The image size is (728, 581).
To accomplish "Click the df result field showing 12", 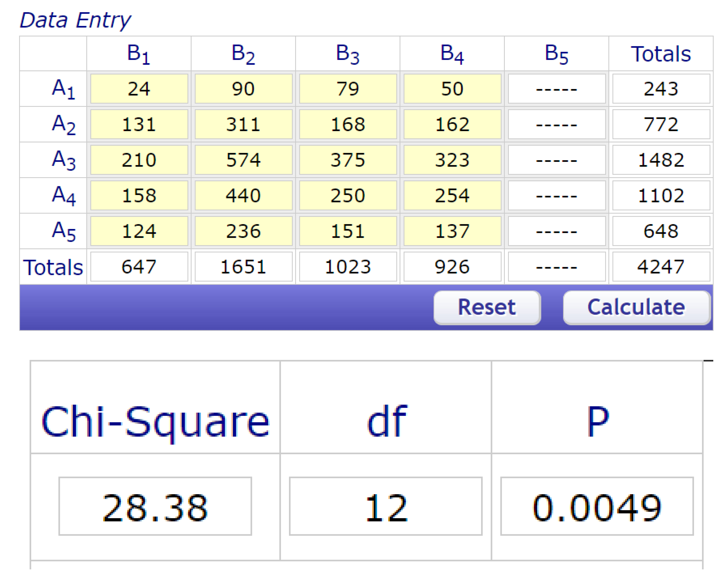I will pos(386,506).
